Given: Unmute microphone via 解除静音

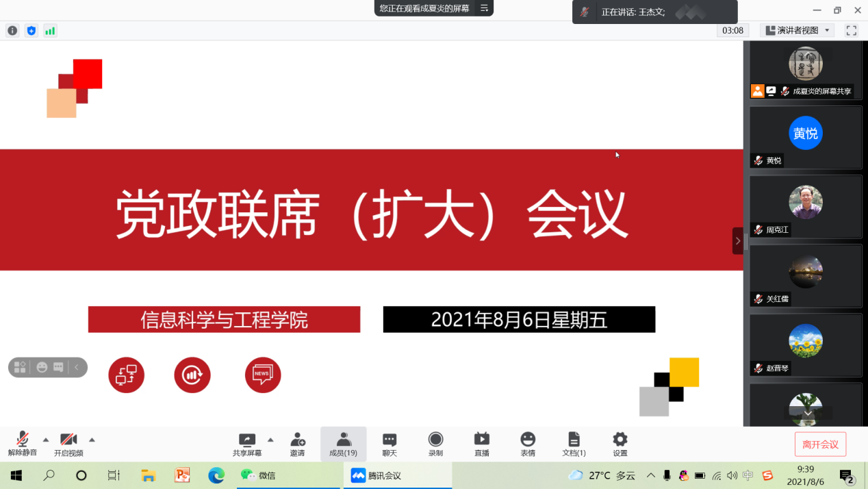Looking at the screenshot, I should click(x=23, y=443).
